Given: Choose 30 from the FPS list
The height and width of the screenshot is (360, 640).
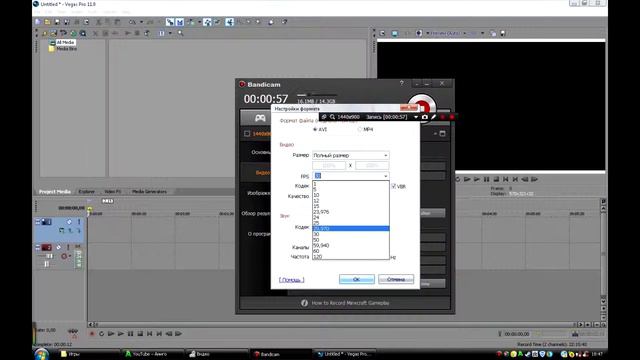Looking at the screenshot, I should click(351, 234).
